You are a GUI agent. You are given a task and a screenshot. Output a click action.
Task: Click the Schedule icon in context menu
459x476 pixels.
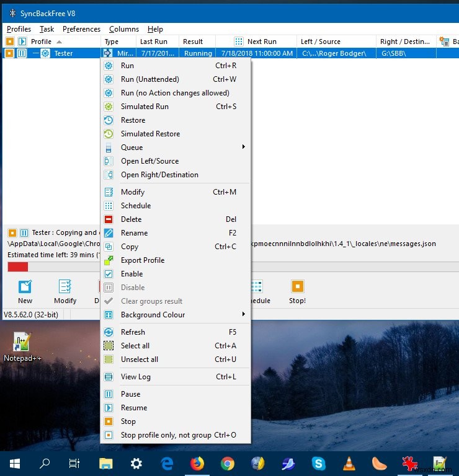click(x=109, y=206)
